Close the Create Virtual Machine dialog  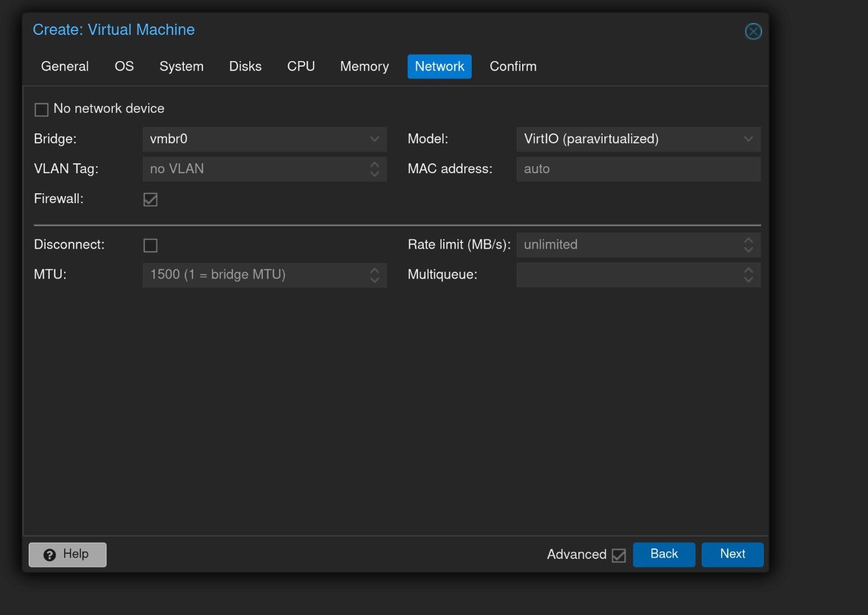coord(753,31)
